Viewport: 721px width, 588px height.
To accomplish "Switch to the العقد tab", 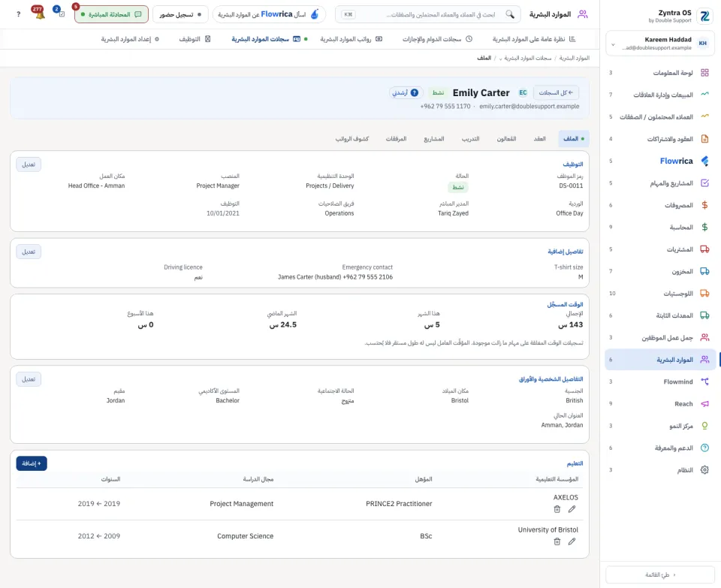I will (x=539, y=139).
